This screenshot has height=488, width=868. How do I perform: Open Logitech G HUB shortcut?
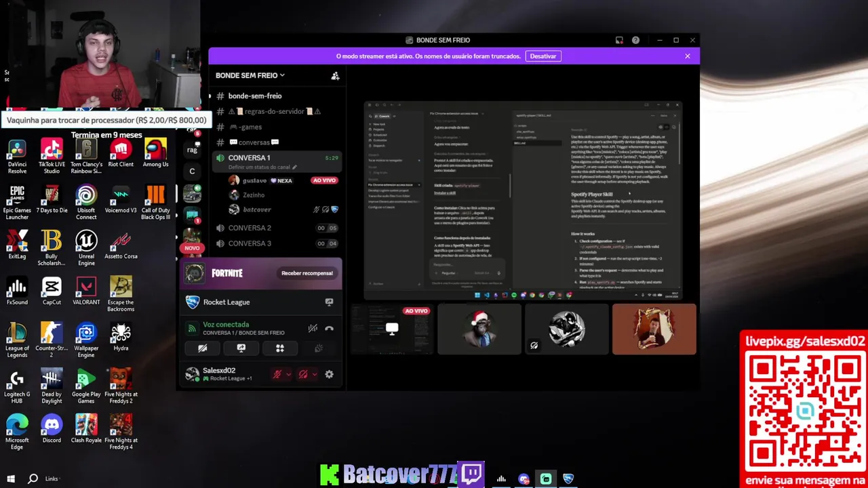tap(17, 386)
